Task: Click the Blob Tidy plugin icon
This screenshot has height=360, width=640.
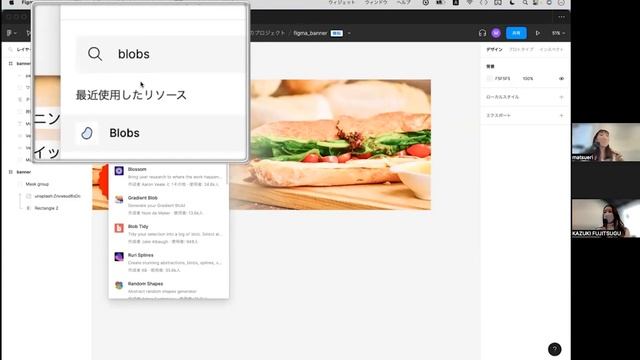Action: pos(119,228)
